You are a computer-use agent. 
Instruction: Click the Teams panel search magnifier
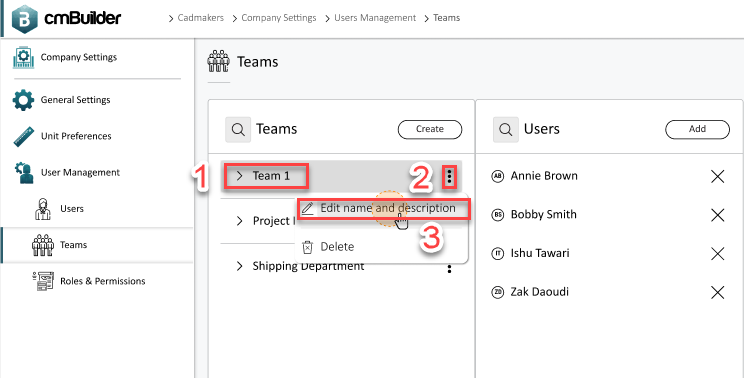point(238,129)
